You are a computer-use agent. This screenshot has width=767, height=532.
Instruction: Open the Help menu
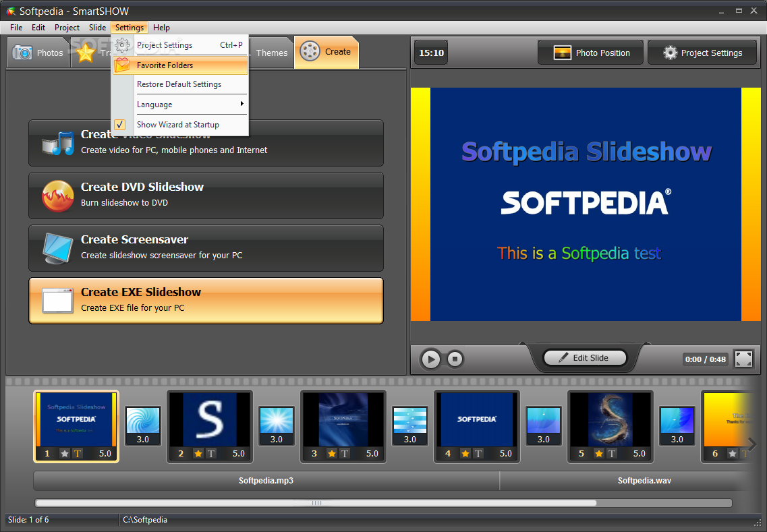[x=161, y=28]
